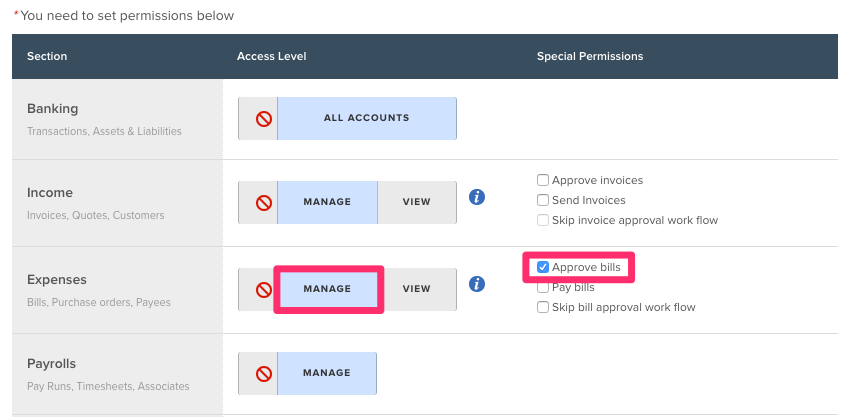Open the info icon beside Expenses access

click(477, 284)
